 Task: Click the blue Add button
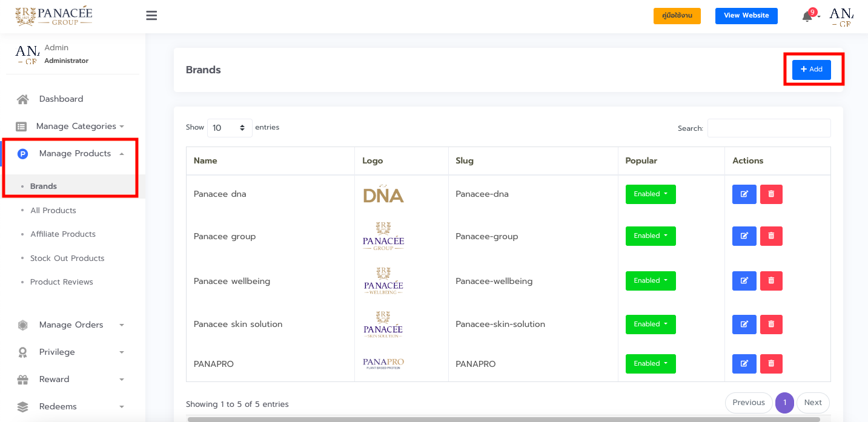pos(812,70)
